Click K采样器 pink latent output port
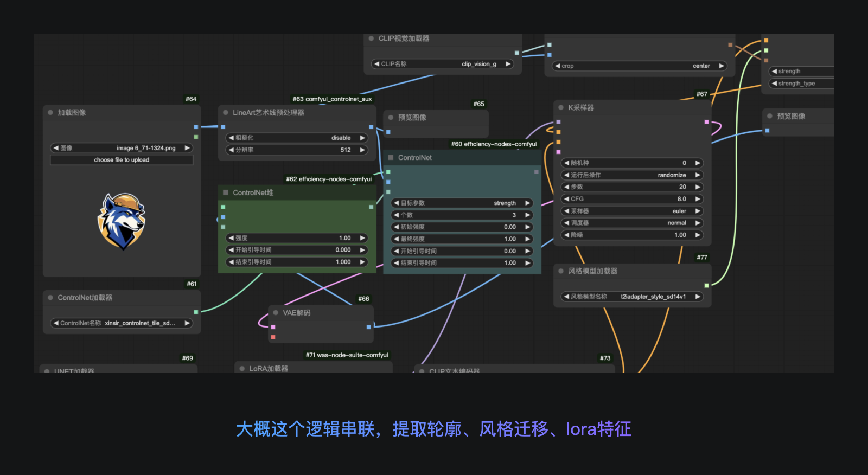 [x=706, y=122]
